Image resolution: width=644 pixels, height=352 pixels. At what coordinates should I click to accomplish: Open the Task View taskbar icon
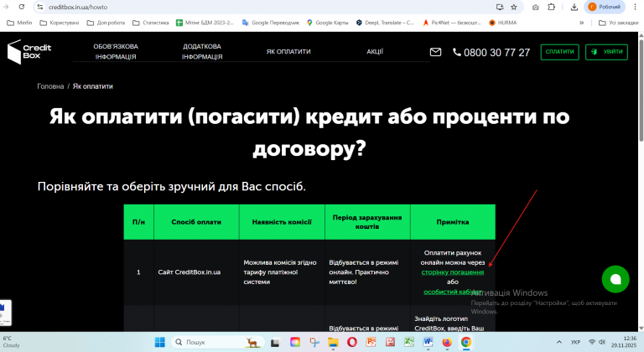[x=275, y=342]
